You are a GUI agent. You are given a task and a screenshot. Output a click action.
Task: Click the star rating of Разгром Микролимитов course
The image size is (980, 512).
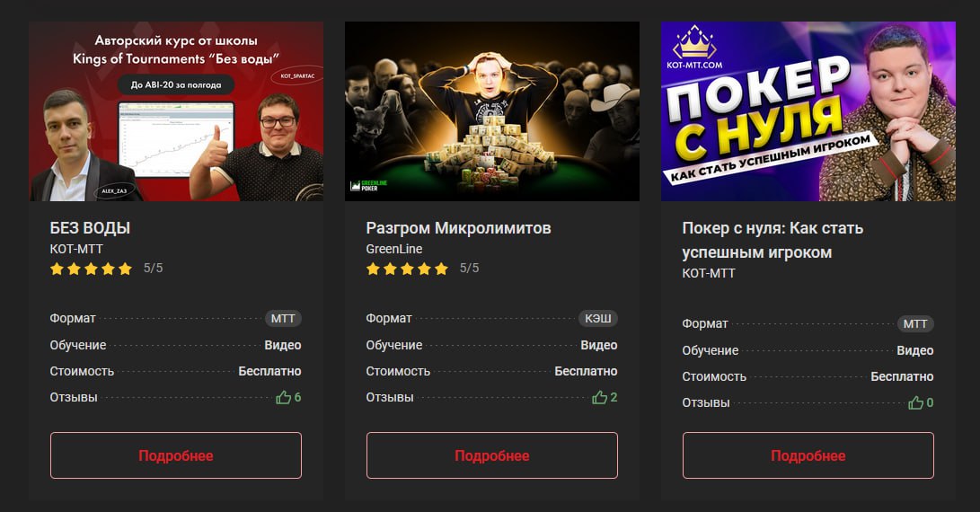(x=408, y=269)
